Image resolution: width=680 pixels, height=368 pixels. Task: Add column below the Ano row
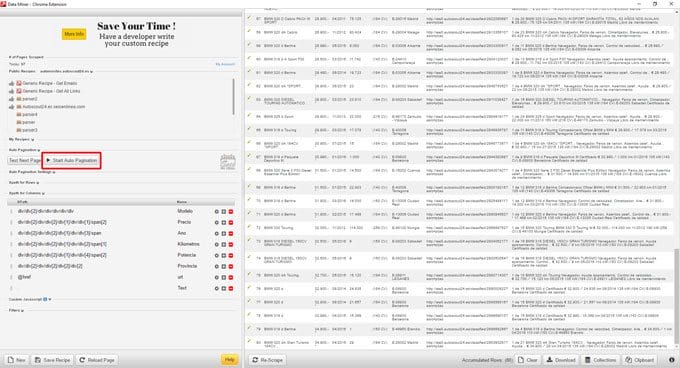click(x=224, y=233)
